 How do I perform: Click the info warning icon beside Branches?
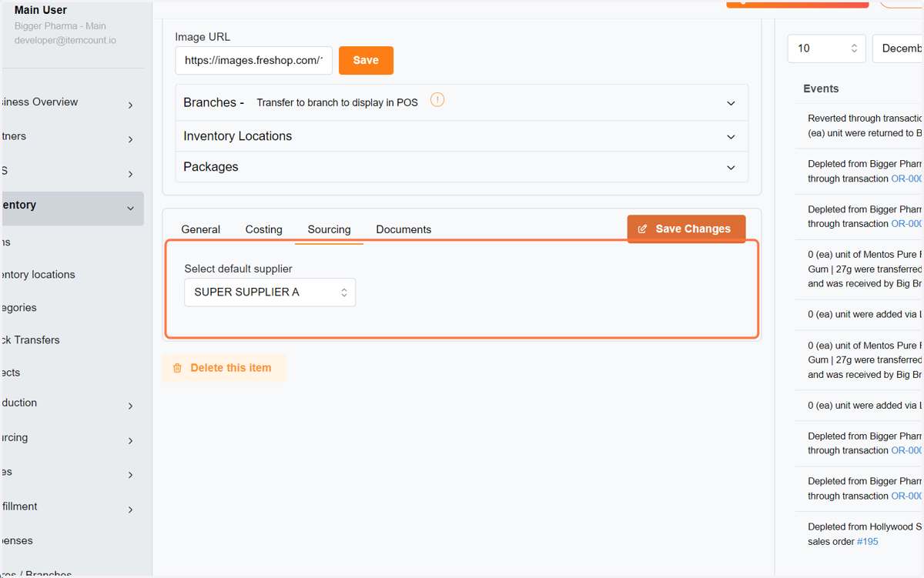pos(437,100)
